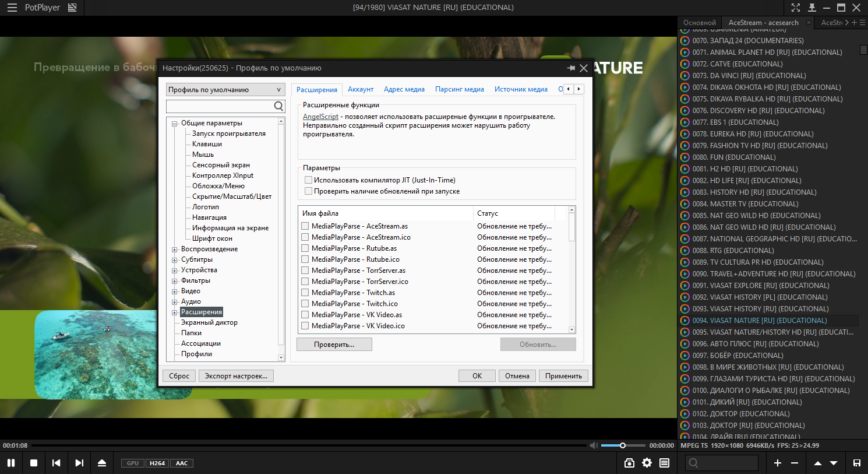Viewport: 868px width, 474px height.
Task: Jump to the previous playlist item
Action: pos(57,463)
